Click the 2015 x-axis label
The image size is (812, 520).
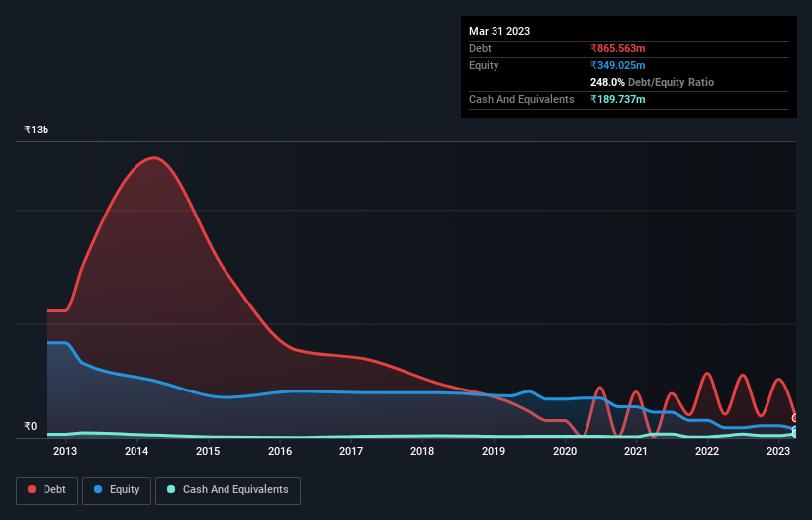pyautogui.click(x=208, y=451)
